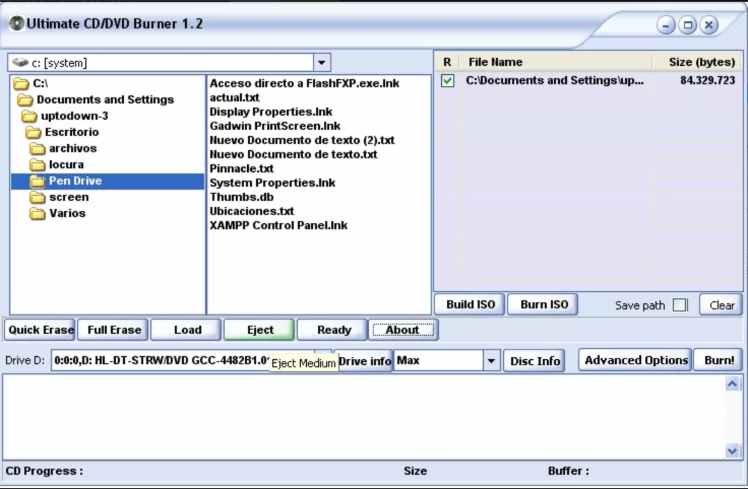Image resolution: width=748 pixels, height=489 pixels.
Task: Click the Escritorio folder icon
Action: (33, 133)
